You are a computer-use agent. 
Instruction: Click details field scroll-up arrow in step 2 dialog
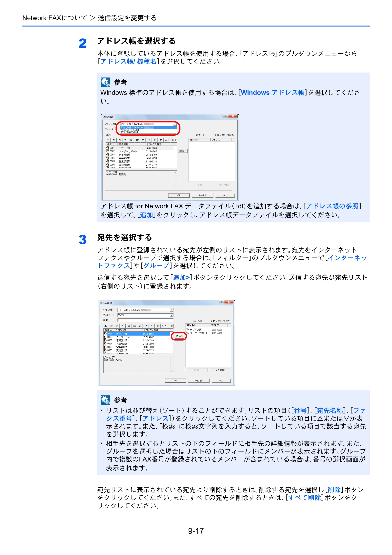[x=175, y=172]
